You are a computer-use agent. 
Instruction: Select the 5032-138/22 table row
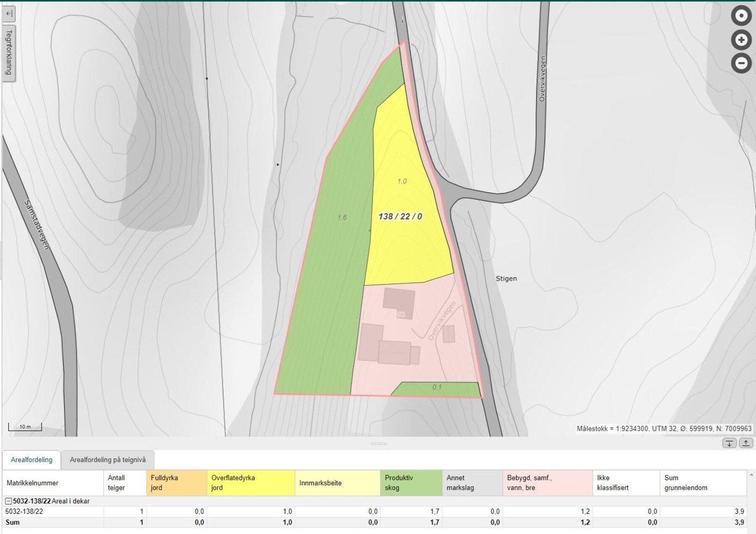point(24,511)
